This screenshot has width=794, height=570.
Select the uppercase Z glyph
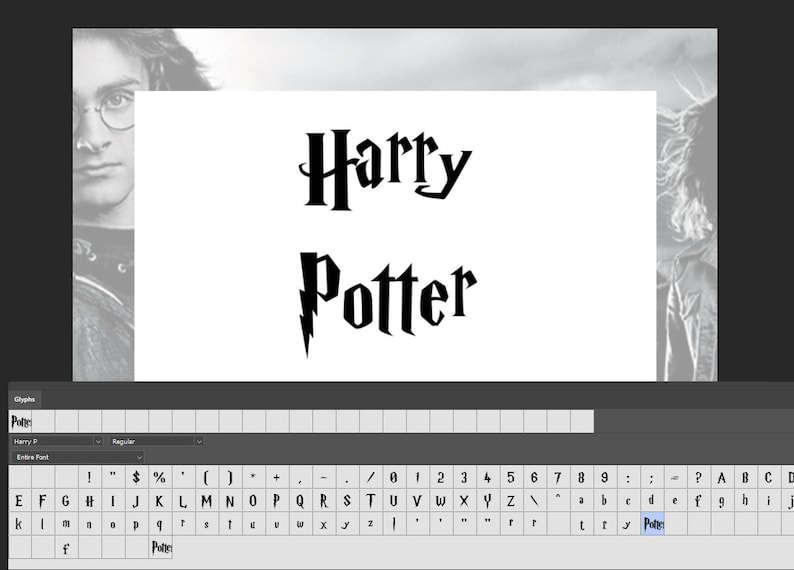pos(510,501)
